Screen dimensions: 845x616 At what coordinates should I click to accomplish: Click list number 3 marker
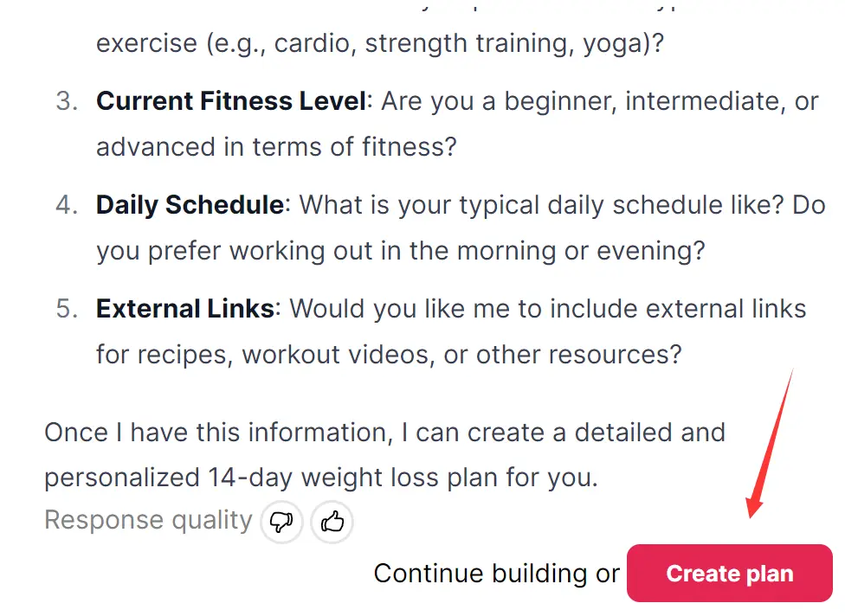67,101
